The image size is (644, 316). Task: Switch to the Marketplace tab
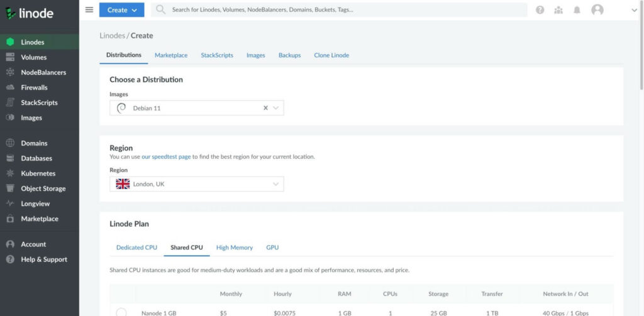[171, 55]
